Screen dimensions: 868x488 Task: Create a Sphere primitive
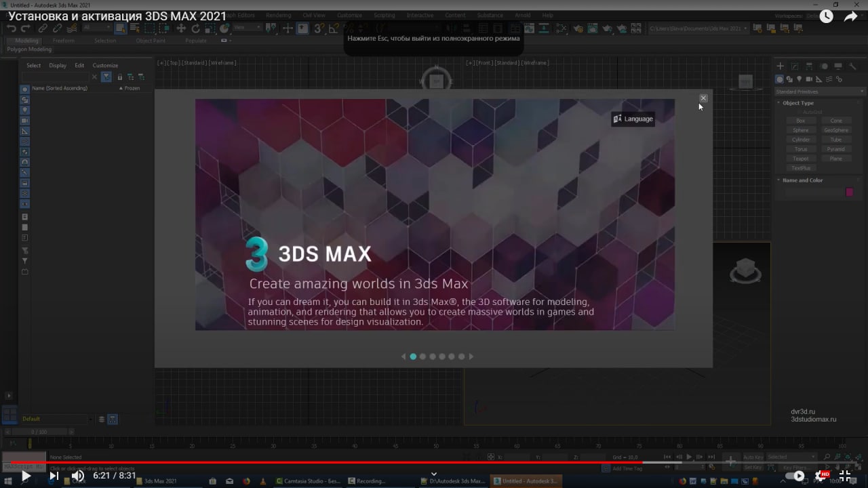801,130
